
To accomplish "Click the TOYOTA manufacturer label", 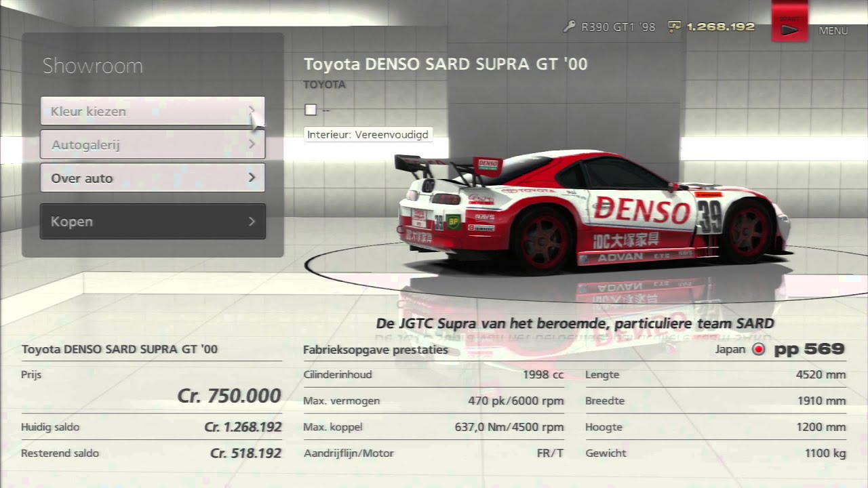I will click(x=324, y=85).
